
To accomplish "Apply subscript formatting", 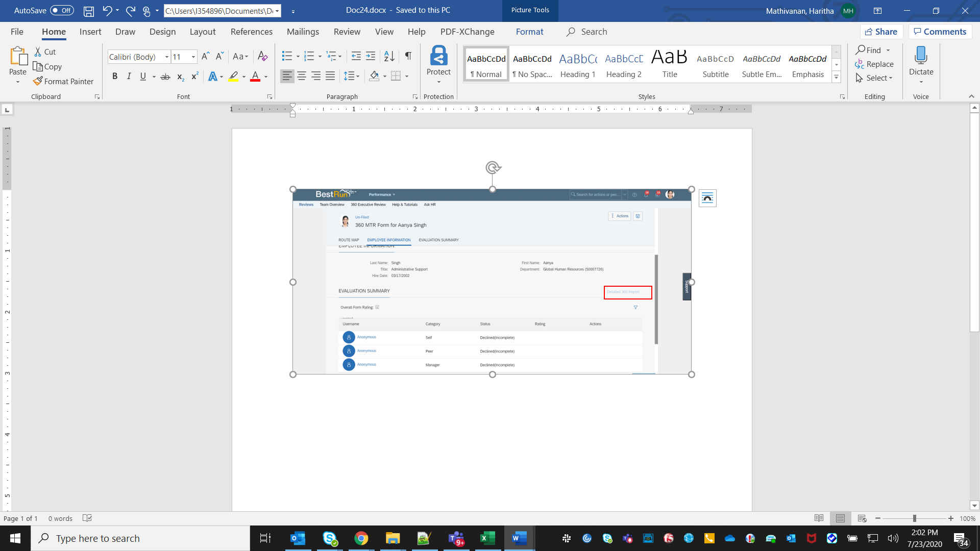I will click(180, 77).
